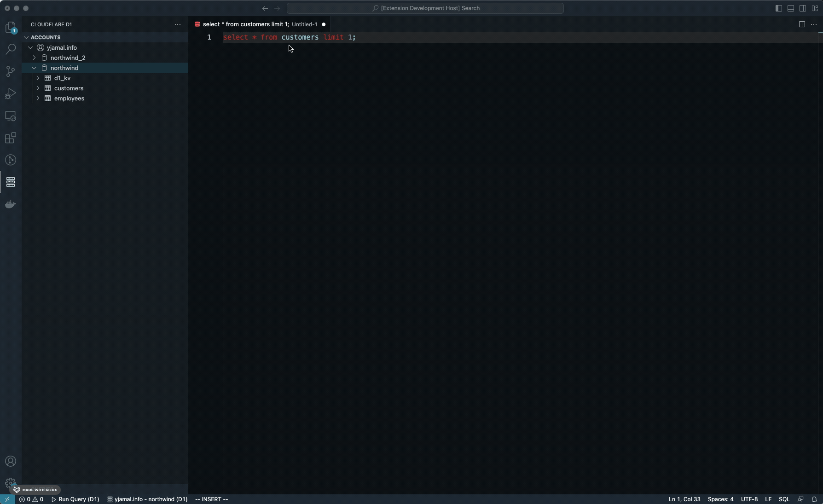Image resolution: width=823 pixels, height=504 pixels.
Task: Open the Remote Explorer icon
Action: click(11, 116)
